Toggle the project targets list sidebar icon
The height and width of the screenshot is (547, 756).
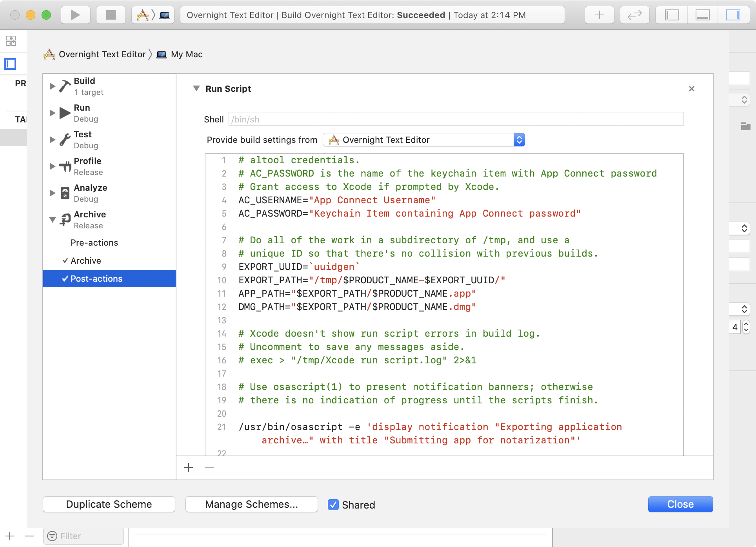click(x=10, y=64)
